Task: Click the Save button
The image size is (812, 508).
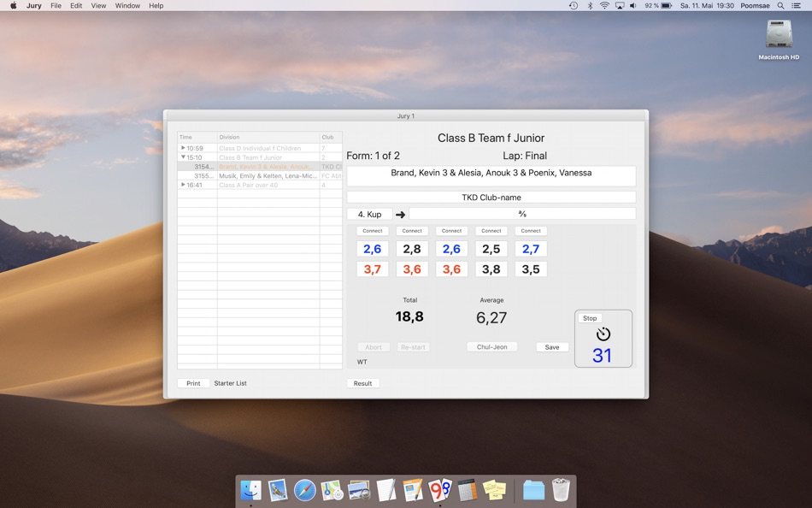Action: click(x=551, y=346)
